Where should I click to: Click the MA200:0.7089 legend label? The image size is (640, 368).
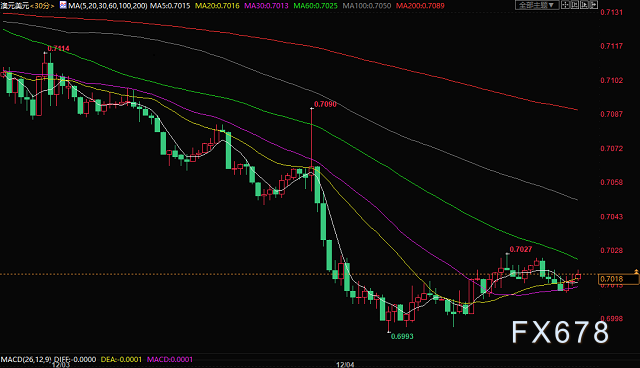[x=420, y=6]
